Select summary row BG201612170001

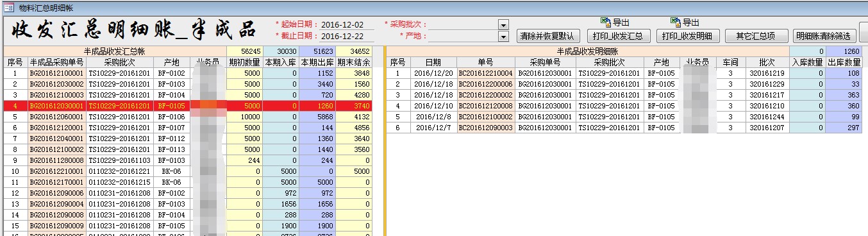tap(187, 182)
